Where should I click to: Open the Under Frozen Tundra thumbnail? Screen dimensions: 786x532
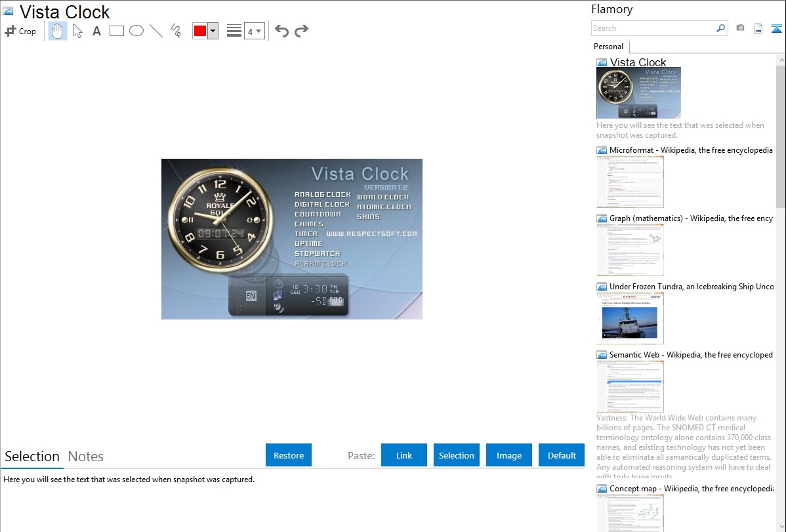tap(630, 318)
